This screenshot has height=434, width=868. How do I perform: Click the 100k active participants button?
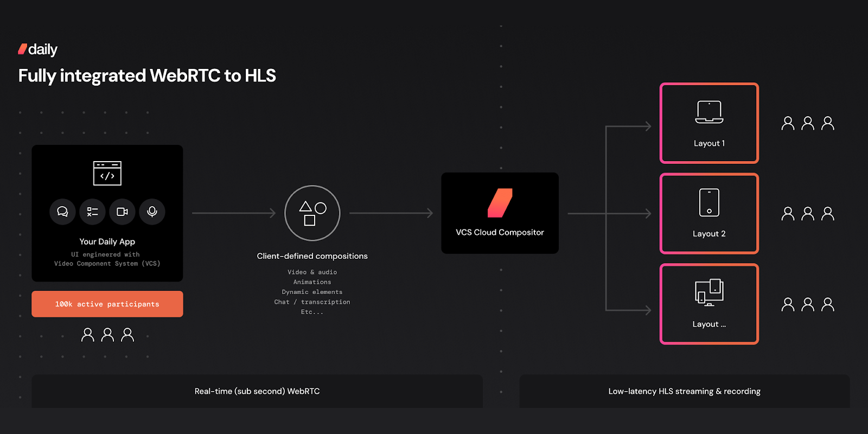107,304
